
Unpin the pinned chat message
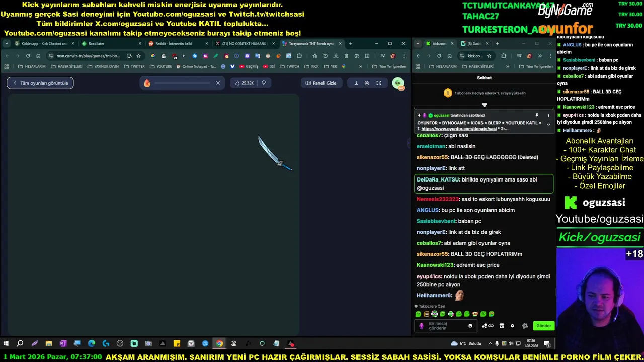click(537, 116)
